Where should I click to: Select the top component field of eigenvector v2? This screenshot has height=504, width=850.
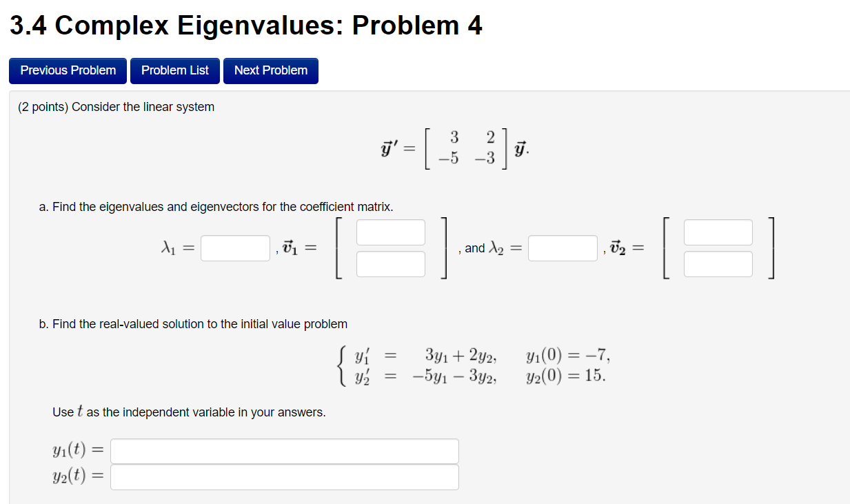718,232
